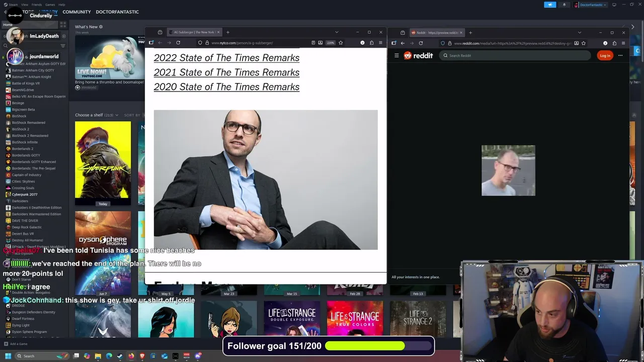
Task: Open Life is Strange 2 cover
Action: click(418, 318)
